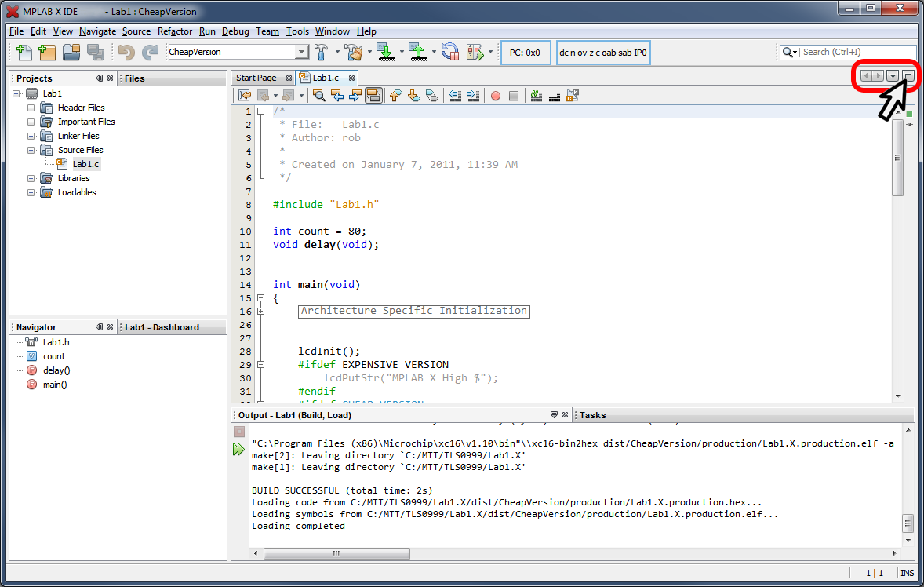
Task: Toggle Highlight Search in editor toolbar
Action: (x=373, y=96)
